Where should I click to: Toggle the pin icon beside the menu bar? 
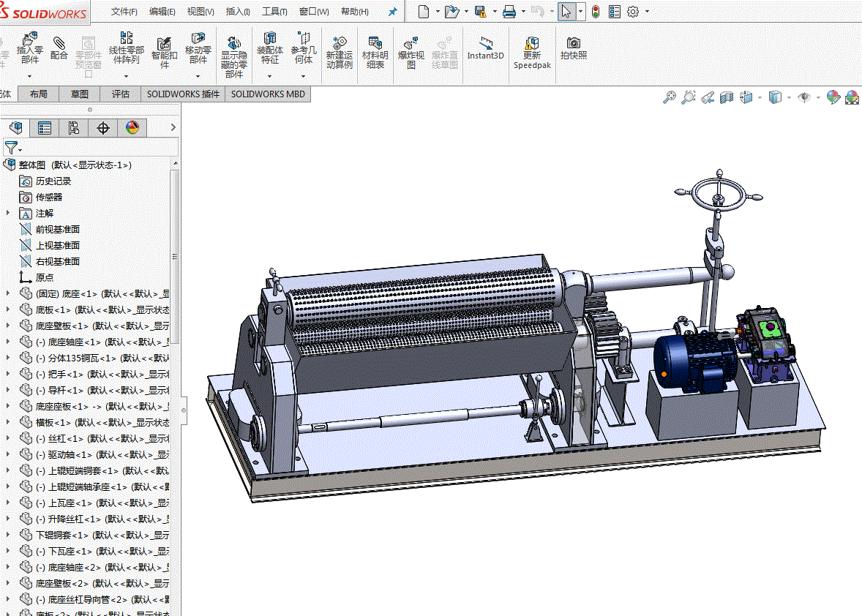392,12
